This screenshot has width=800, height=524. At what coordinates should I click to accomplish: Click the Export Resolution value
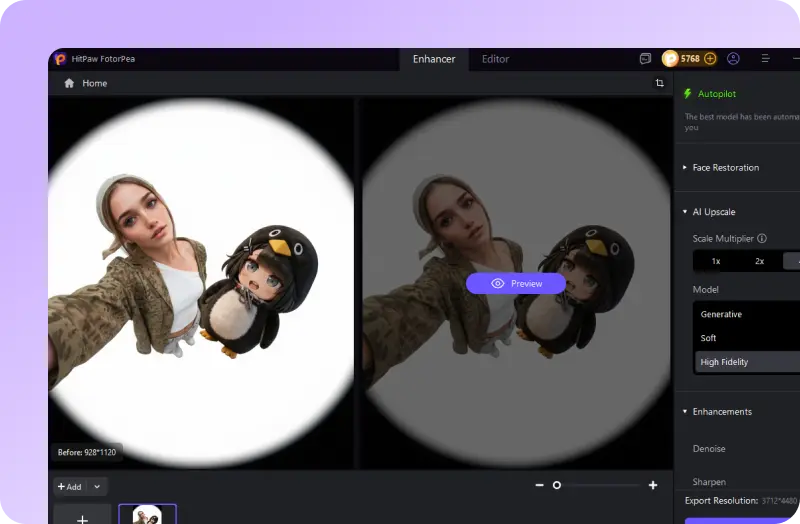779,501
